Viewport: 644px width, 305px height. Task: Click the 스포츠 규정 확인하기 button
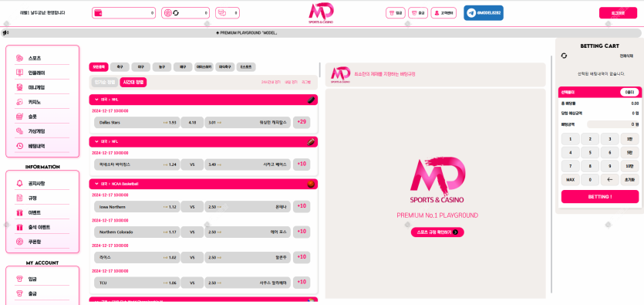click(437, 232)
